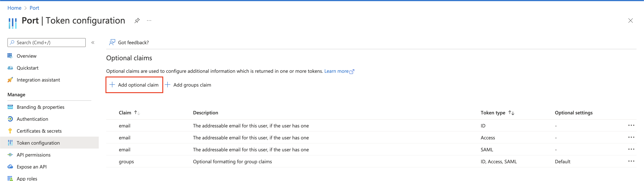Navigate to Home via breadcrumb

15,8
